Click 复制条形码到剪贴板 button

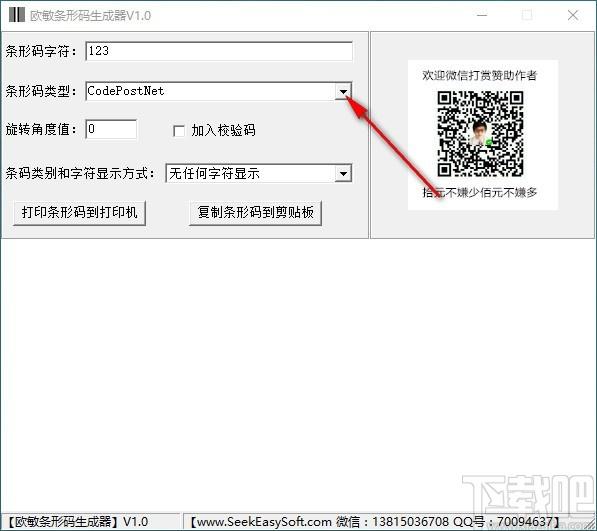tap(255, 212)
